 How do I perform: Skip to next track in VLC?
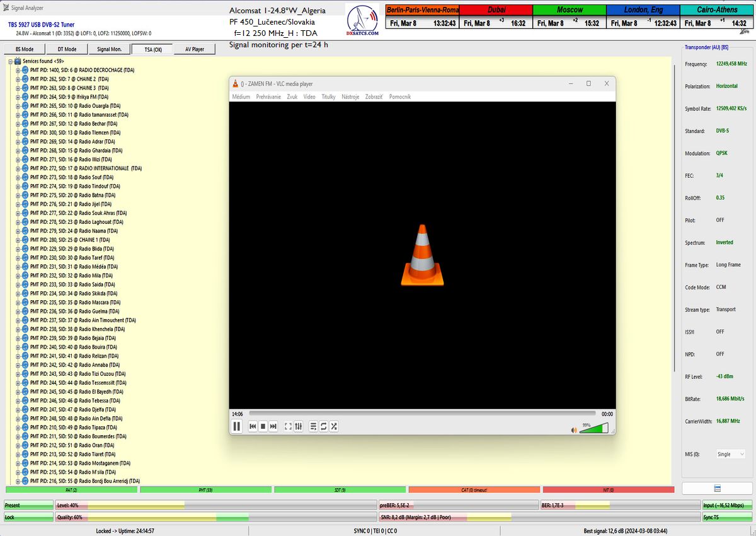click(273, 426)
